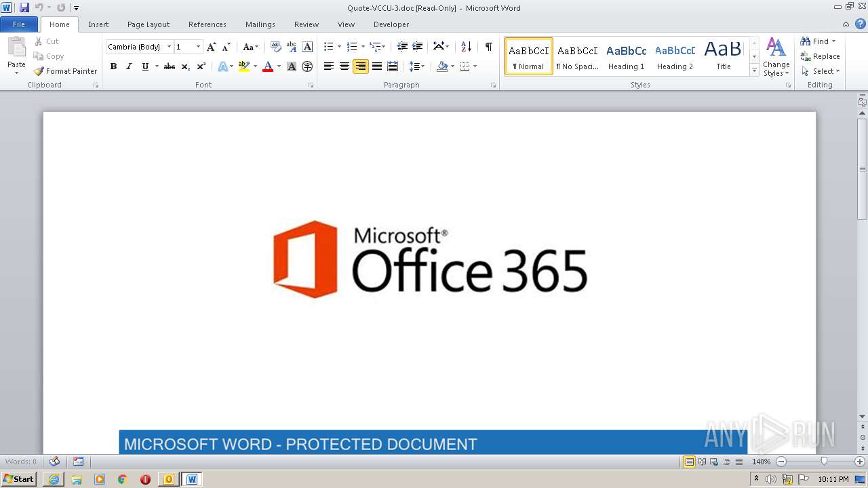Toggle italic formatting

[129, 66]
